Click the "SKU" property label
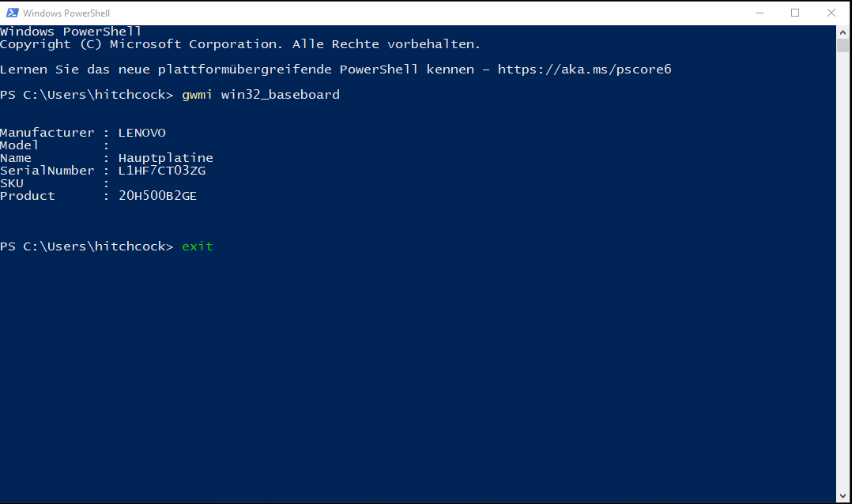The image size is (852, 504). [x=12, y=183]
